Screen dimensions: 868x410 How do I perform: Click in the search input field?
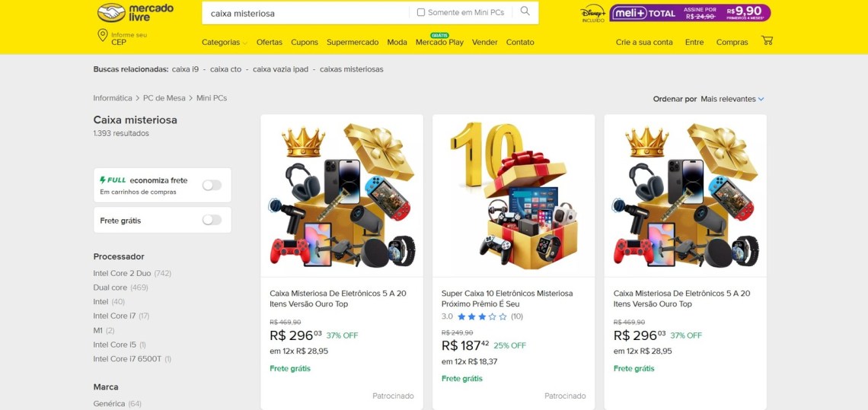[x=305, y=13]
